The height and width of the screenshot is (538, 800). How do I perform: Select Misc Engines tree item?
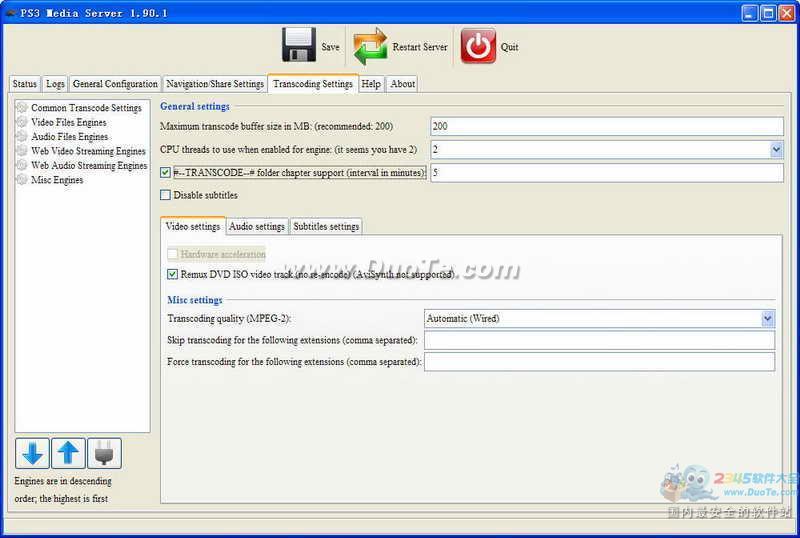[x=57, y=179]
